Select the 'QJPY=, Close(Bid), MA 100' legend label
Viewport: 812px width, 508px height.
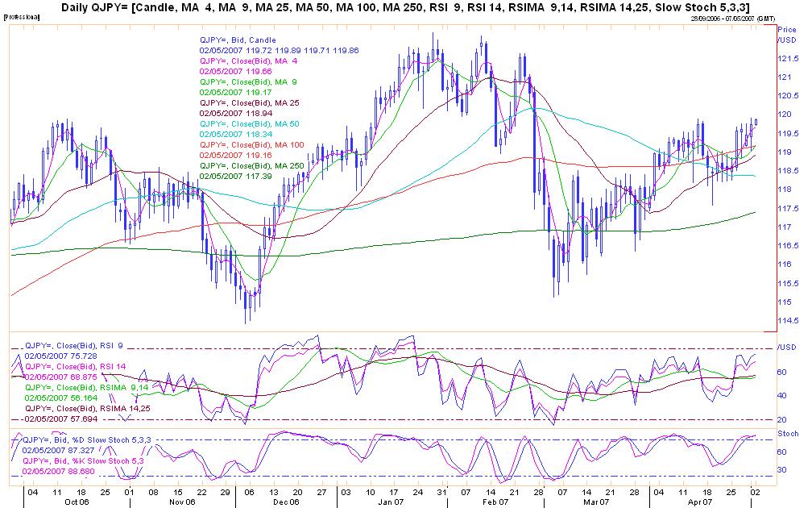pos(252,144)
